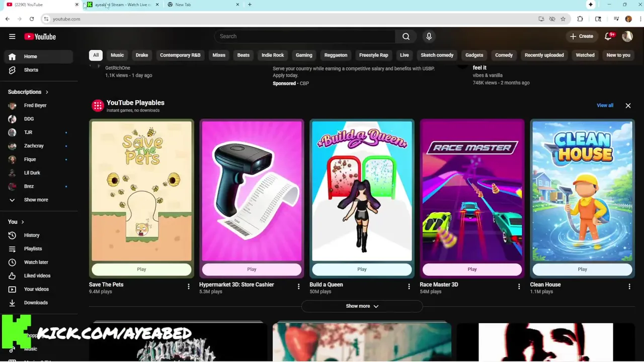
Task: Switch to the New Tab tab
Action: 201,5
